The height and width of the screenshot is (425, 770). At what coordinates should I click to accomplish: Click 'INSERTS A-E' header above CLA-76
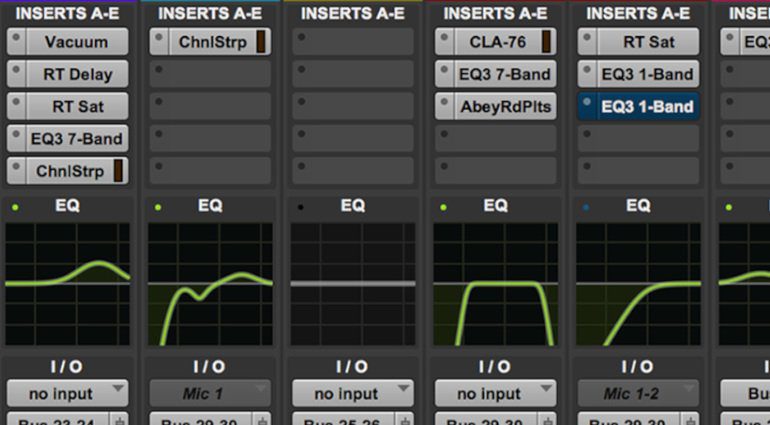495,14
